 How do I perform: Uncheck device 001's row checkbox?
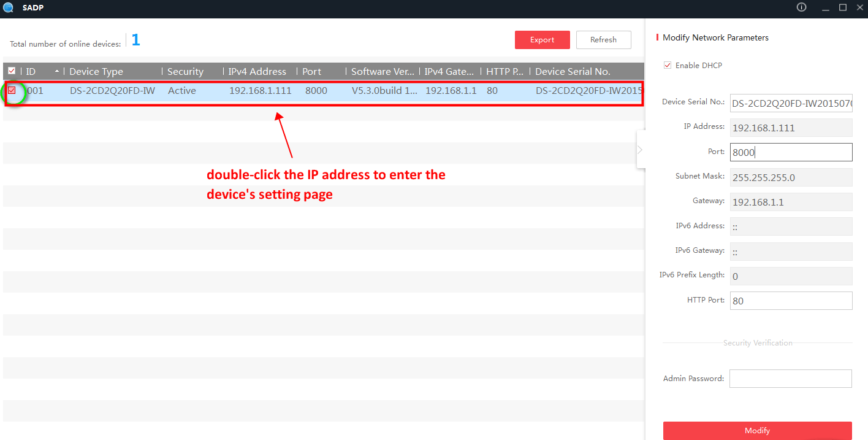point(12,90)
